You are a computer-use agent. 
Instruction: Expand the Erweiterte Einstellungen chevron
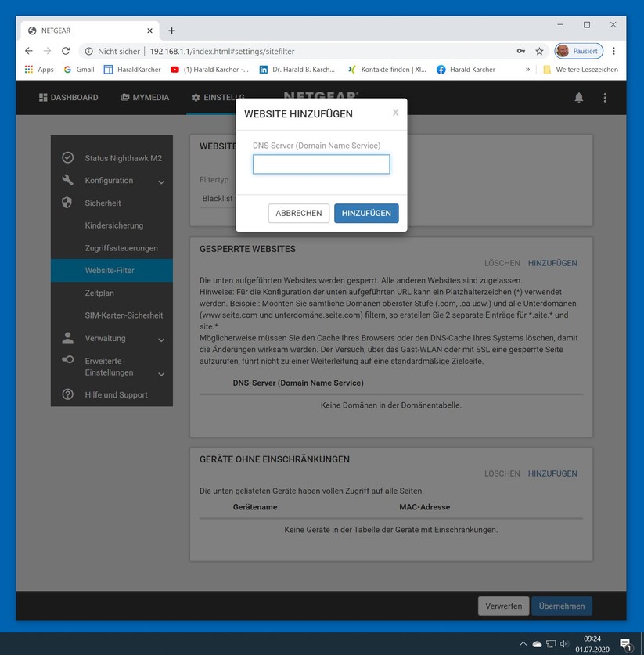click(x=161, y=374)
